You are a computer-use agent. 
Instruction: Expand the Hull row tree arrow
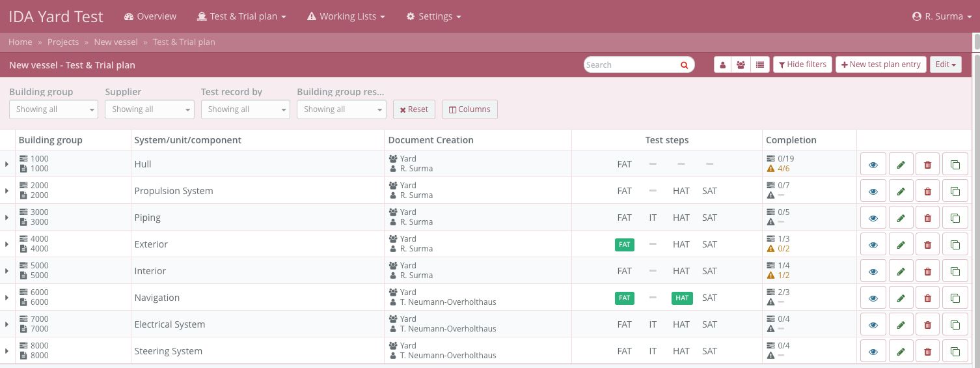(x=7, y=164)
